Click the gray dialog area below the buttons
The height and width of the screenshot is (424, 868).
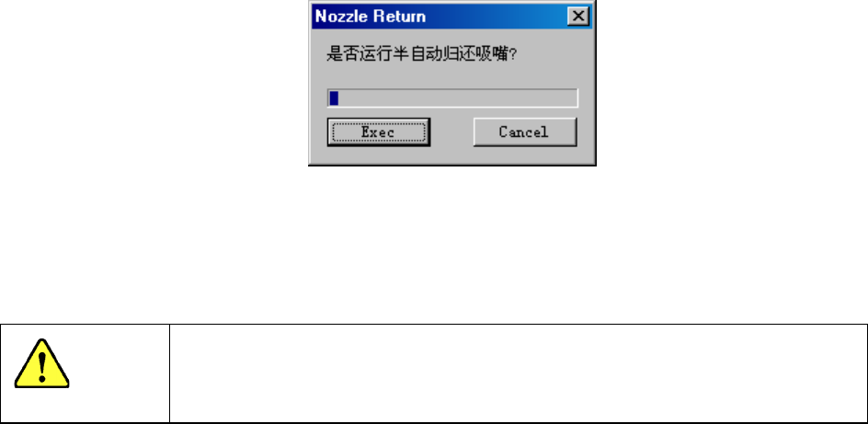(451, 155)
